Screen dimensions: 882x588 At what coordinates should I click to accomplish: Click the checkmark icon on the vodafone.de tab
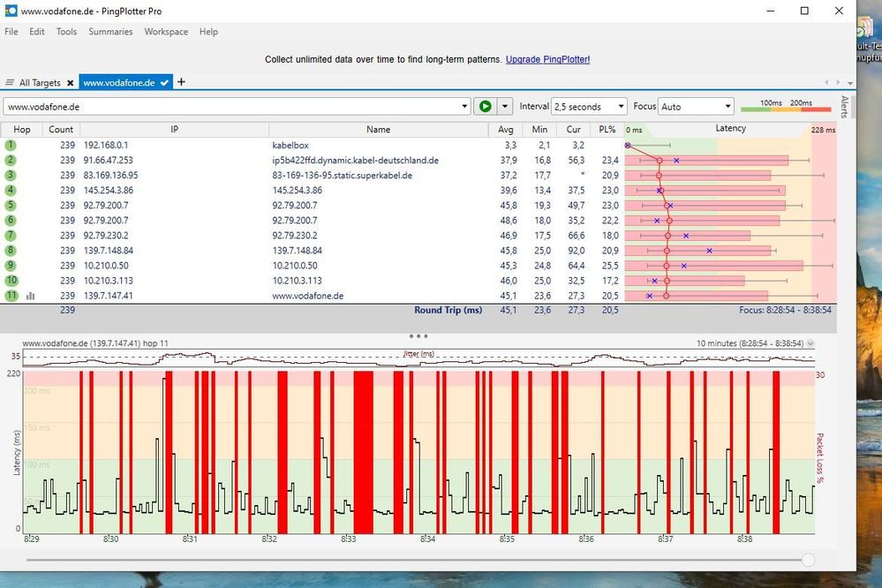click(164, 82)
